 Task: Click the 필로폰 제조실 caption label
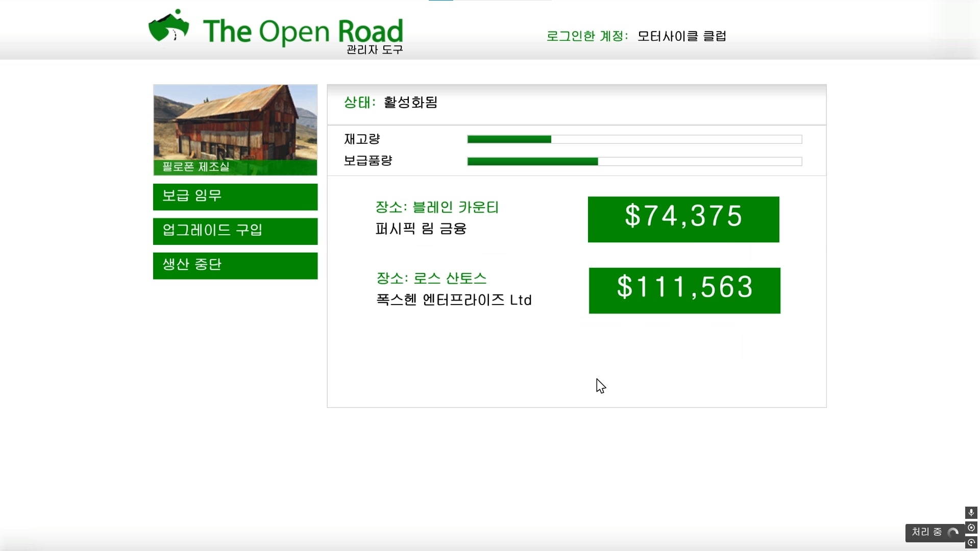(x=196, y=167)
